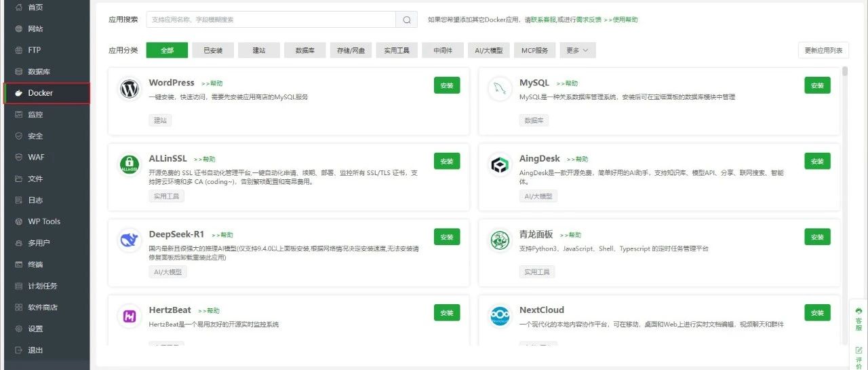Select the 中间件 category tab
The image size is (868, 370).
pyautogui.click(x=442, y=50)
